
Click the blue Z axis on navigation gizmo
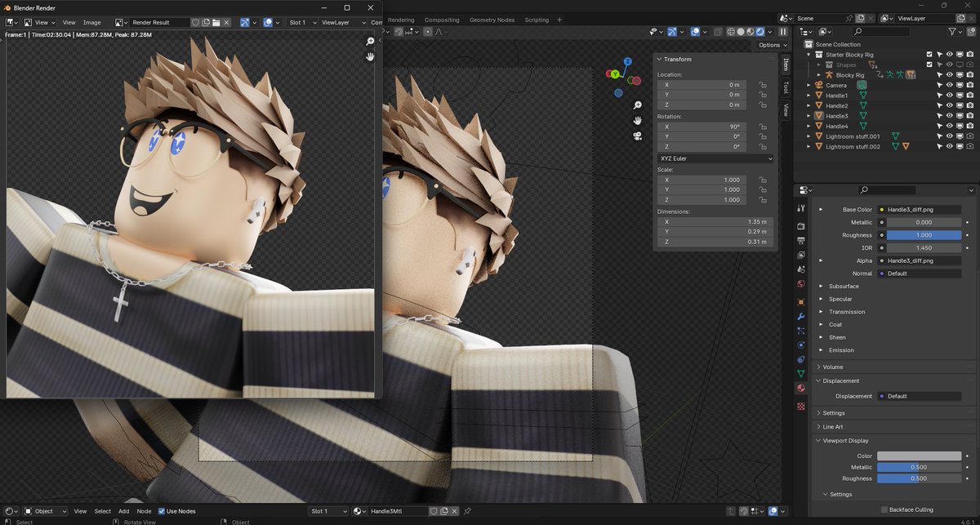627,61
